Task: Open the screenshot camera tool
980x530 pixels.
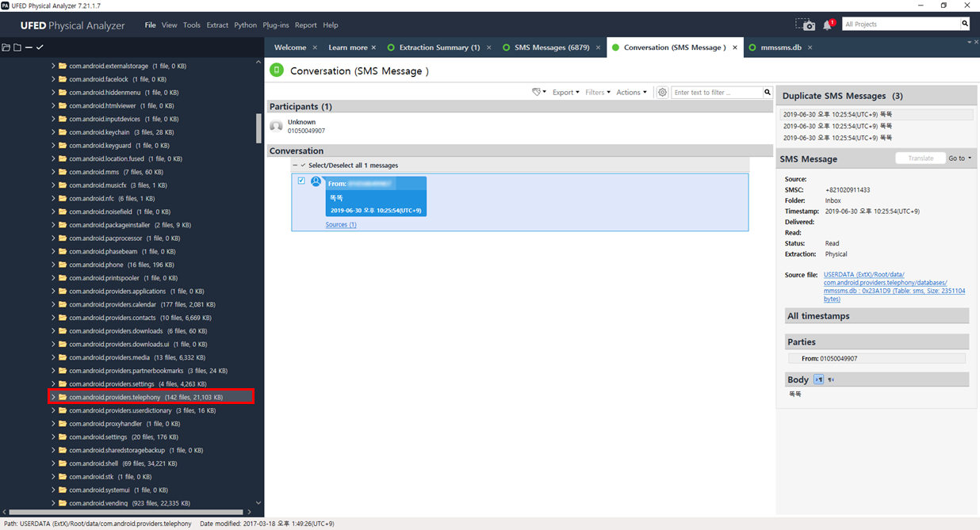Action: pyautogui.click(x=805, y=25)
